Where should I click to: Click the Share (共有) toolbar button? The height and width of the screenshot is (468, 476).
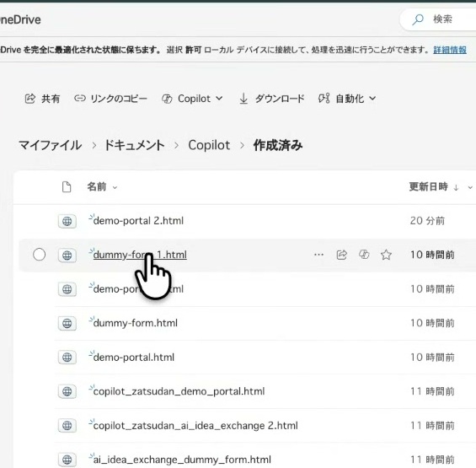42,99
